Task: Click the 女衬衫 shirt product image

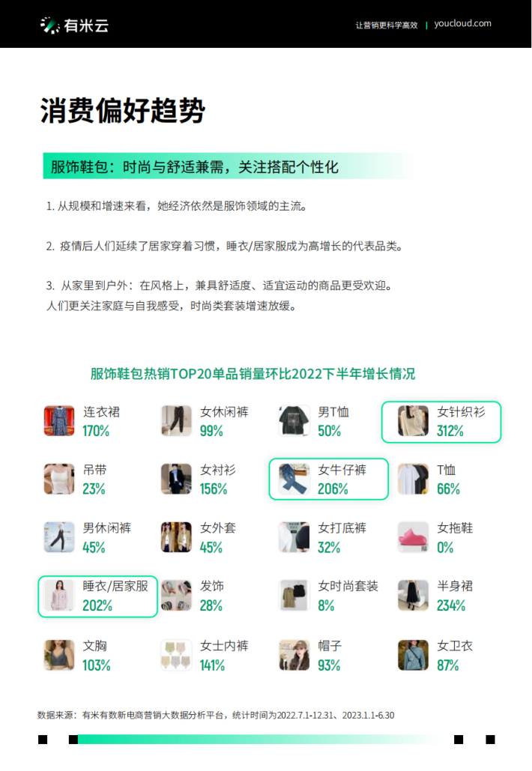Action: point(176,479)
